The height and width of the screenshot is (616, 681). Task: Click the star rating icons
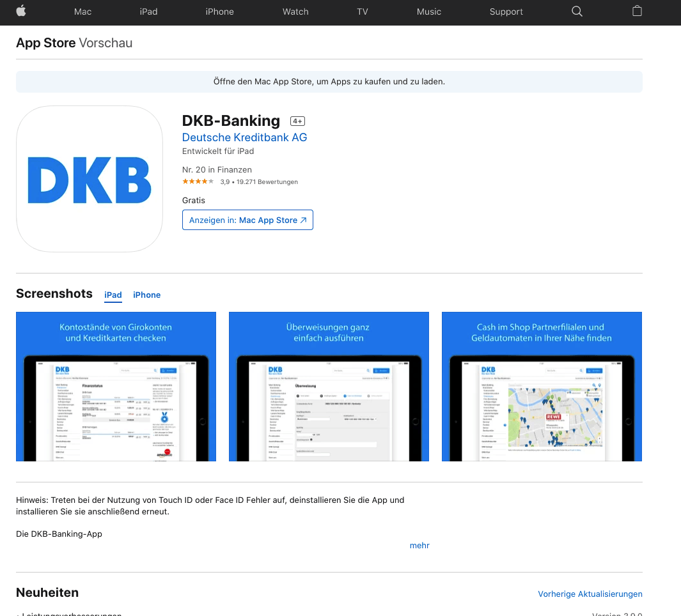198,181
